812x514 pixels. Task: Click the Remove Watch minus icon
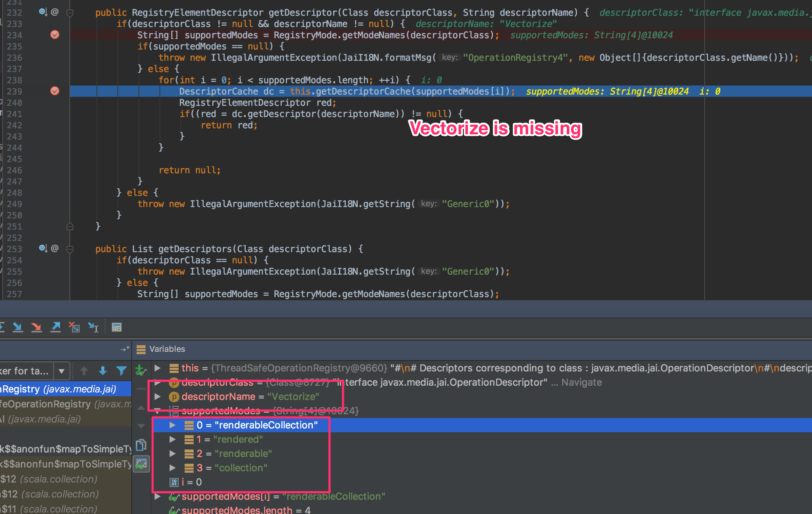coord(141,389)
